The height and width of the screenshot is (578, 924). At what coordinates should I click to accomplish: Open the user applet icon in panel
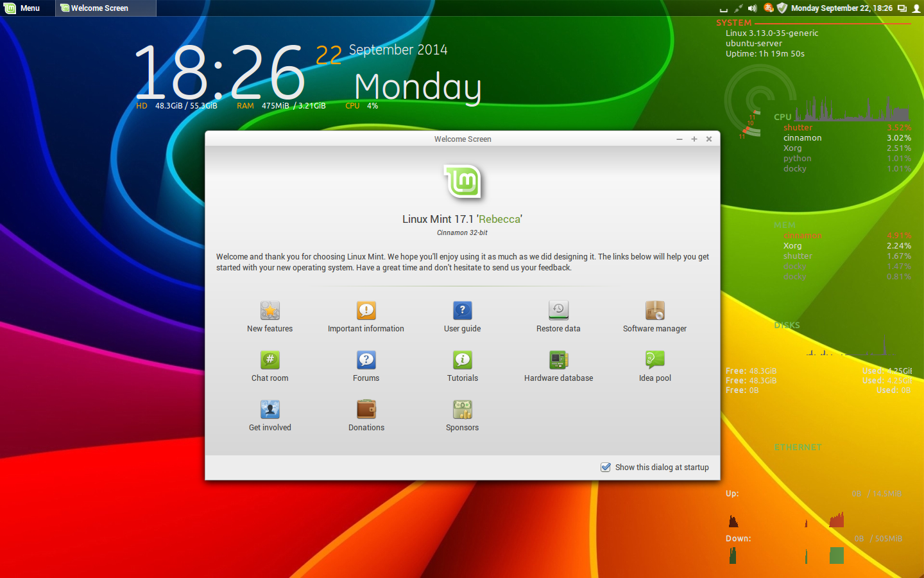pos(916,8)
